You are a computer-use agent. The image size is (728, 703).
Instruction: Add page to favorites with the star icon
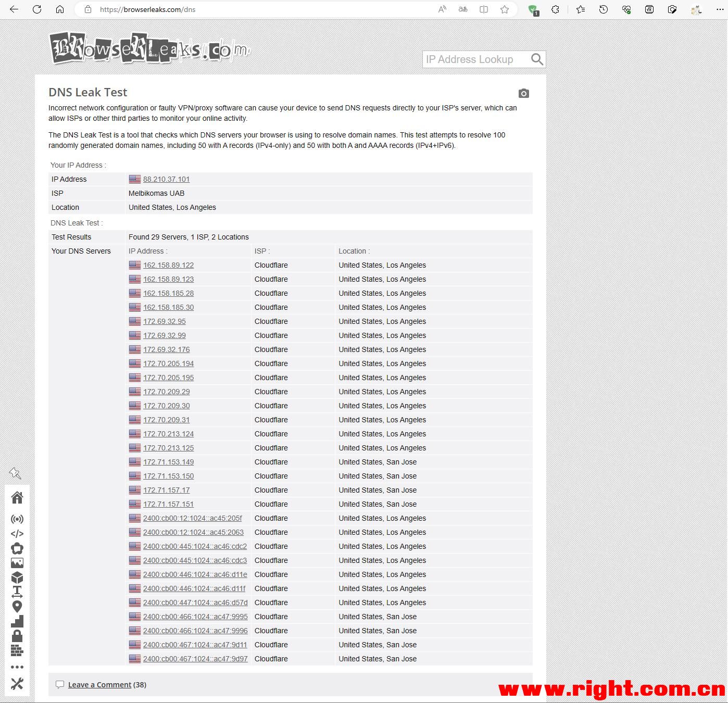point(505,9)
